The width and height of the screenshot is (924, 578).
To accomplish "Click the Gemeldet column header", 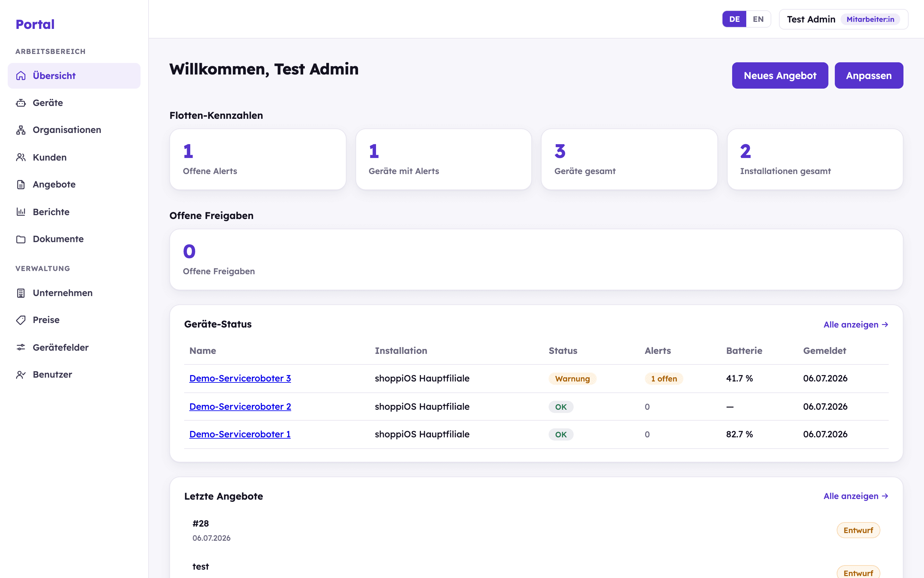I will click(x=824, y=351).
